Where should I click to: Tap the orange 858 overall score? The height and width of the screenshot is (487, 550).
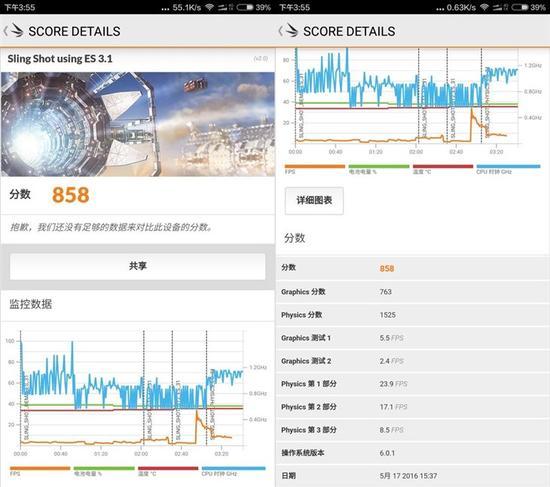(71, 195)
